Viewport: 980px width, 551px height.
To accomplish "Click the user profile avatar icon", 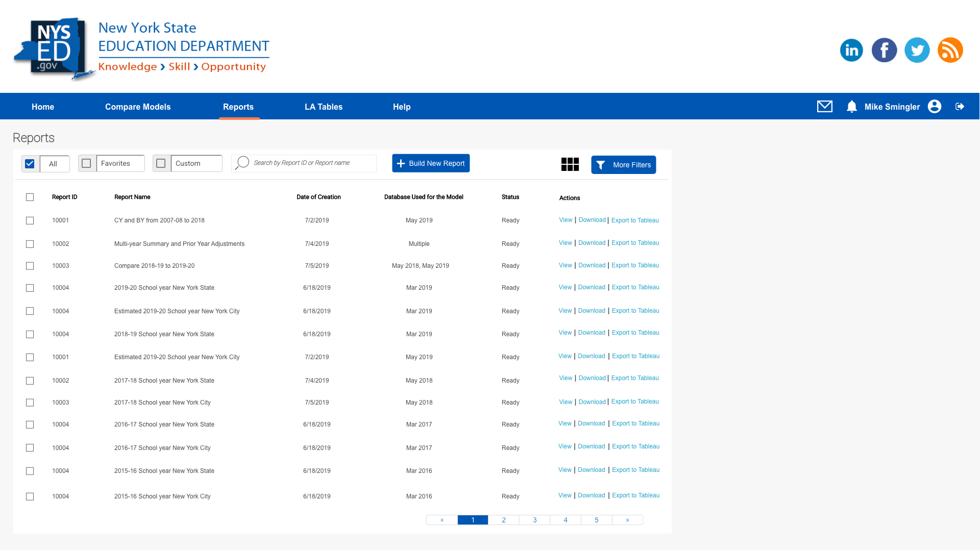I will click(x=934, y=106).
